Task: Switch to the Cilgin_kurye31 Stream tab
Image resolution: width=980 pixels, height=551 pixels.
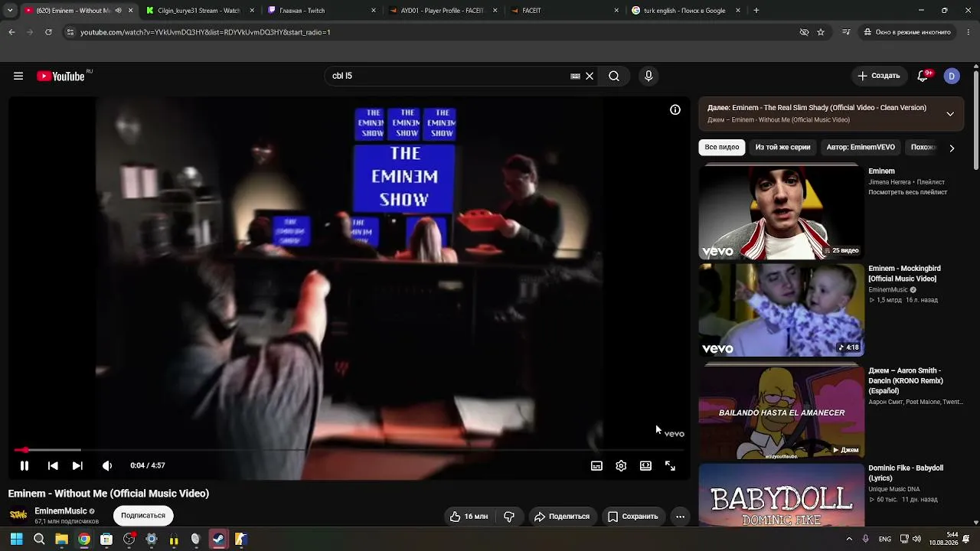Action: coord(198,11)
